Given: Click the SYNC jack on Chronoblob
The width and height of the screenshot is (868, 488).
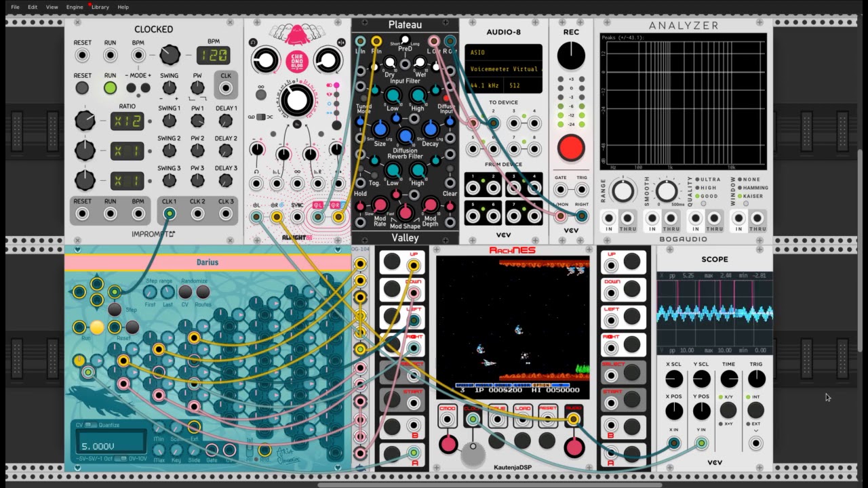Looking at the screenshot, I should [297, 217].
